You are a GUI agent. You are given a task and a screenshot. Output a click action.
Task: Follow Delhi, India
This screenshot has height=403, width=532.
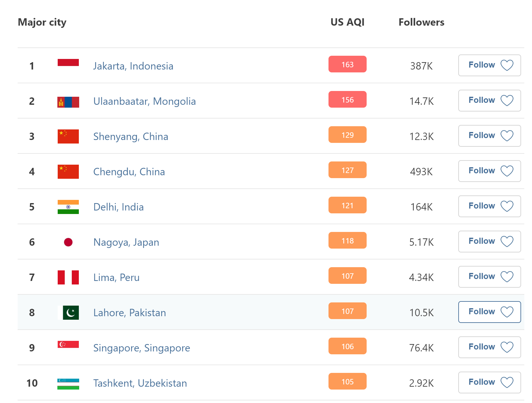[489, 206]
